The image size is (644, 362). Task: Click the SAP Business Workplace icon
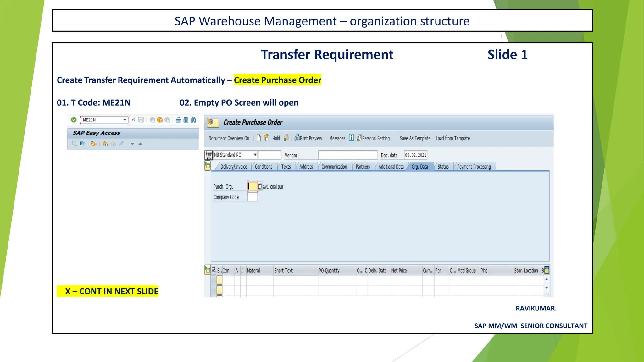(x=93, y=144)
